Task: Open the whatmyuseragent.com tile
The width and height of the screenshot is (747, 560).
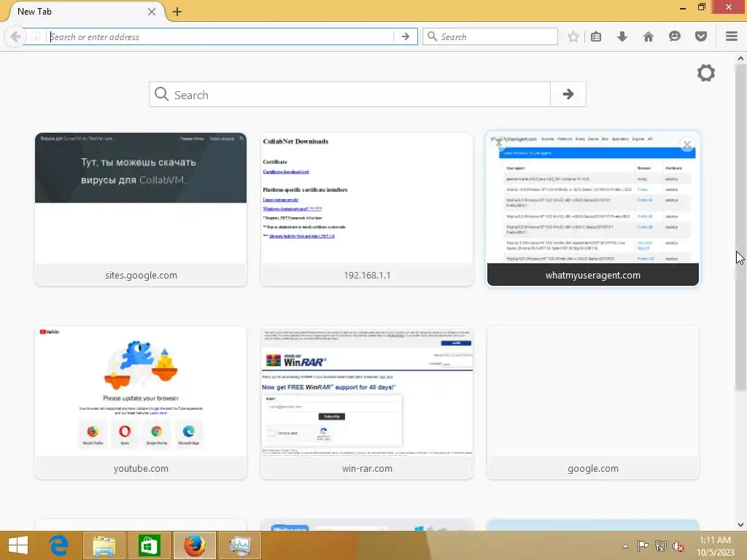Action: coord(592,209)
